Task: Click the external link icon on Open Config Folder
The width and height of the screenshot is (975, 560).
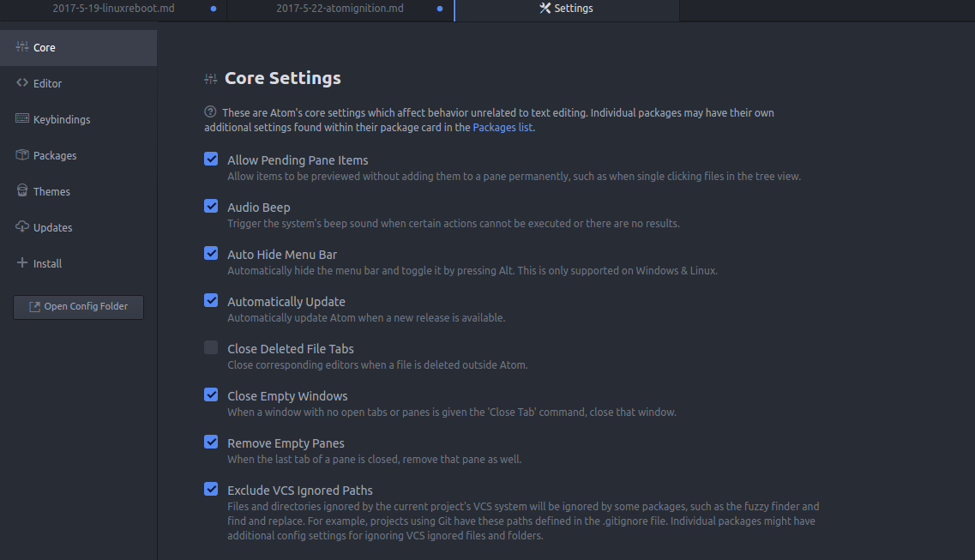Action: click(x=35, y=306)
